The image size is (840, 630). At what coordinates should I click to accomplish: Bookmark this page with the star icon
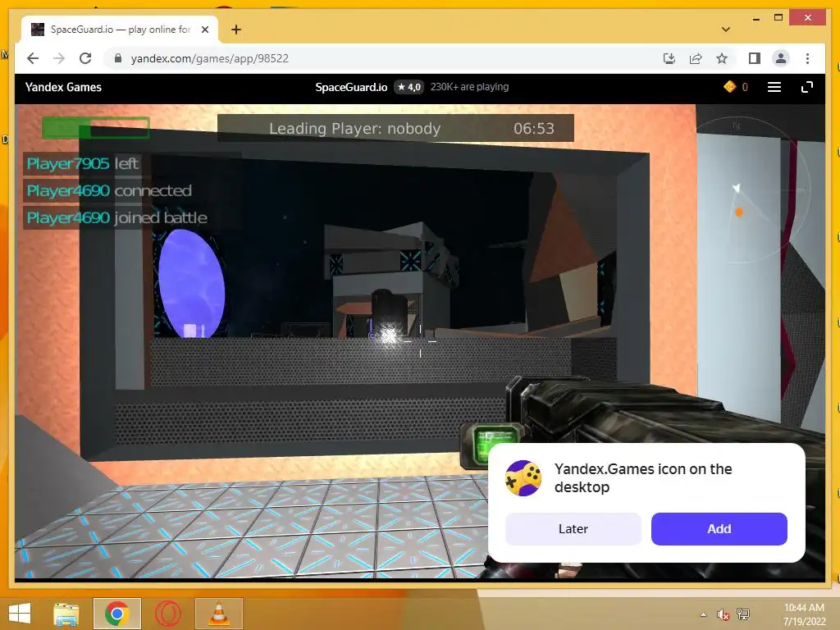722,58
